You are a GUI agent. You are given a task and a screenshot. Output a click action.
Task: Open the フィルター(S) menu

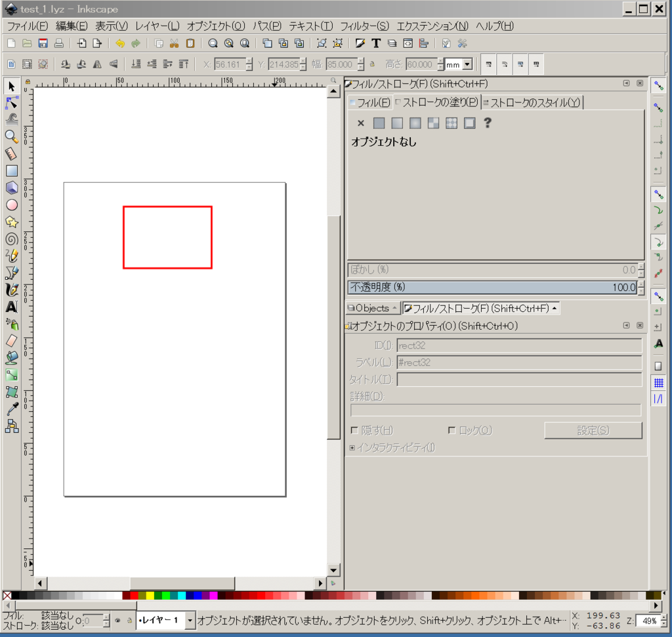pos(364,26)
